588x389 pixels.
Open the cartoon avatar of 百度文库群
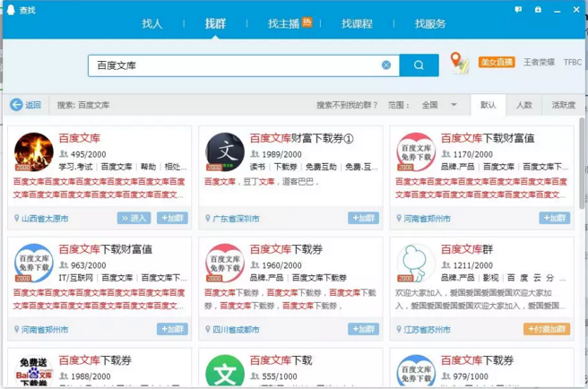(x=416, y=263)
